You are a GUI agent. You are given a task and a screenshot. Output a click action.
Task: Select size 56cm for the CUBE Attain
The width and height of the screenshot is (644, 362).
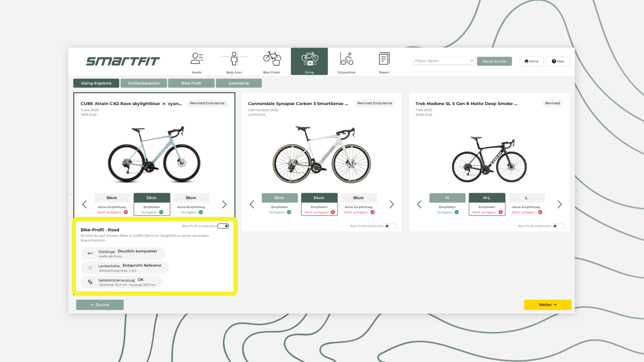[x=191, y=198]
